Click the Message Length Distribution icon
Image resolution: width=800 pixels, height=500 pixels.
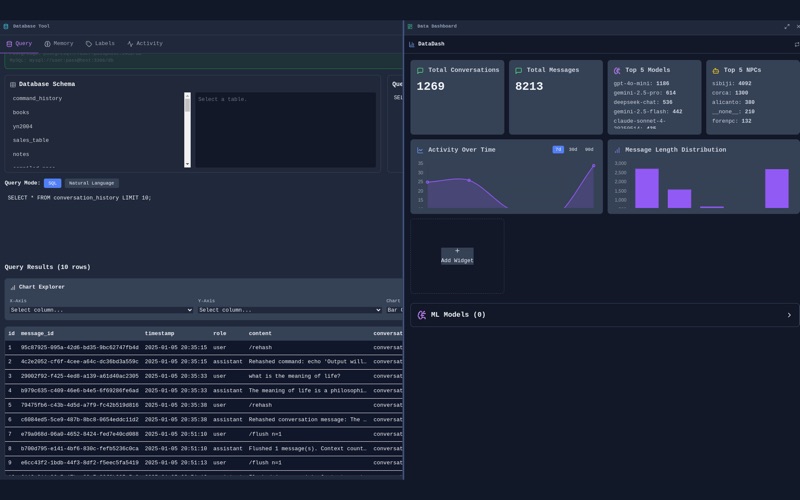(x=617, y=150)
